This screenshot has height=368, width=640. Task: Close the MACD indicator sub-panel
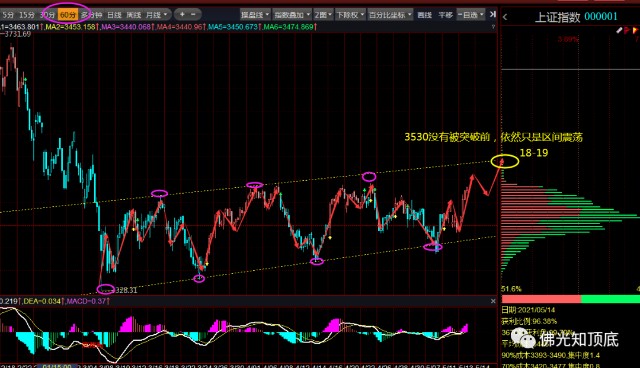493,301
